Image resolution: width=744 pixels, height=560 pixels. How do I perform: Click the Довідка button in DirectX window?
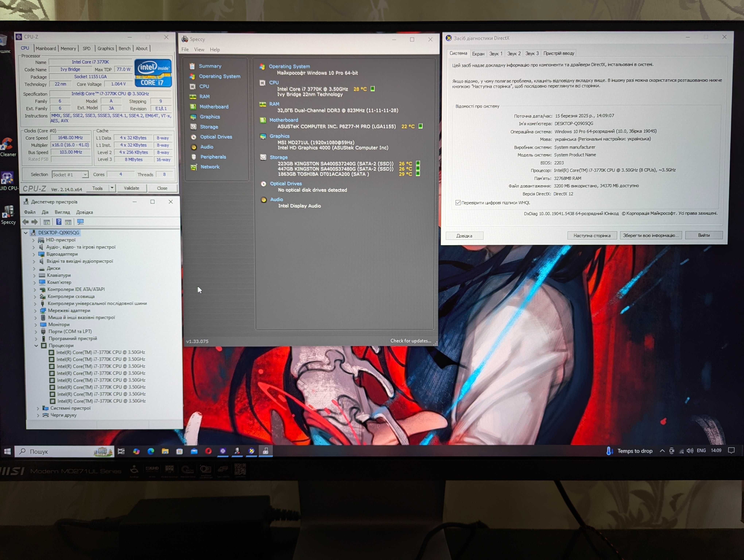click(464, 236)
